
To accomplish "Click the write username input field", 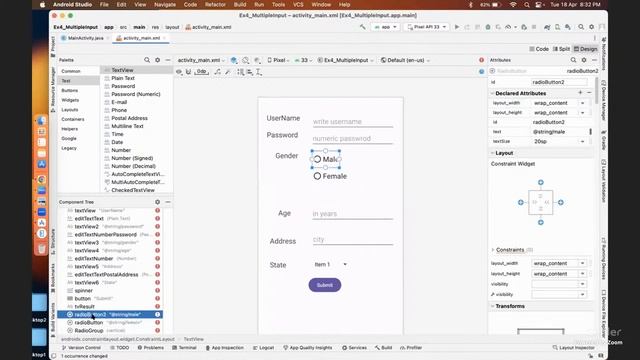I will 353,122.
